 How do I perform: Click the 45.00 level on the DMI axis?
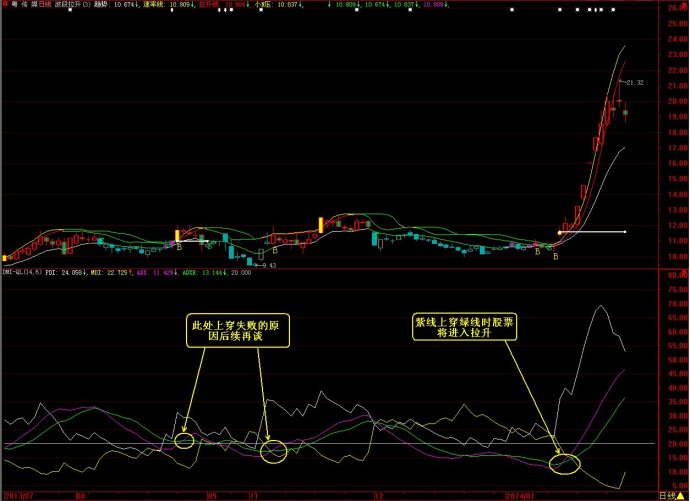(678, 374)
